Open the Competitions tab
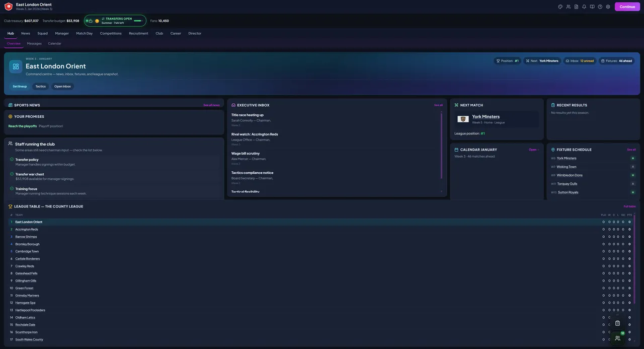Screen dimensions: 644x349 (x=111, y=33)
